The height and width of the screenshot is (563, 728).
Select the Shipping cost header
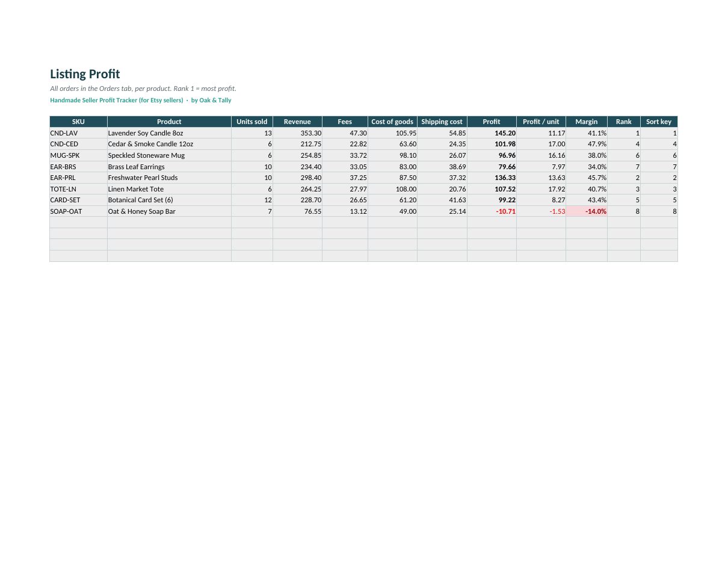point(442,122)
